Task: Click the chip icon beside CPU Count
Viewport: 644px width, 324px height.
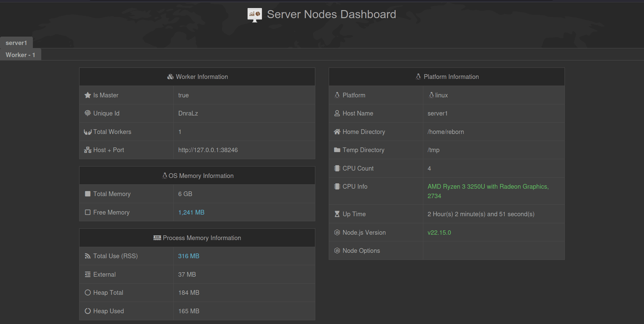Action: click(x=337, y=168)
